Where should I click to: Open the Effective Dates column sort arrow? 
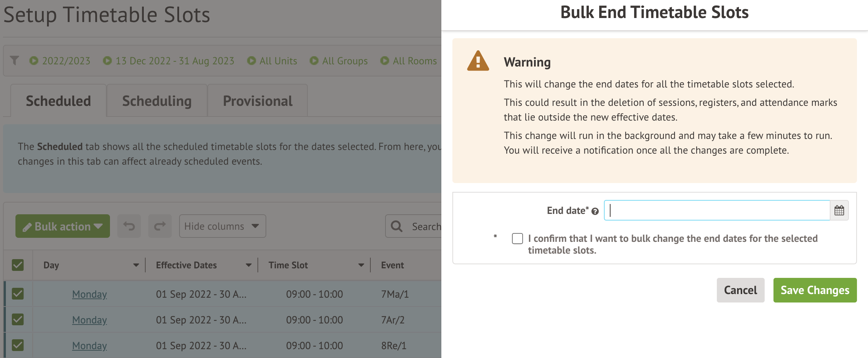pos(249,265)
